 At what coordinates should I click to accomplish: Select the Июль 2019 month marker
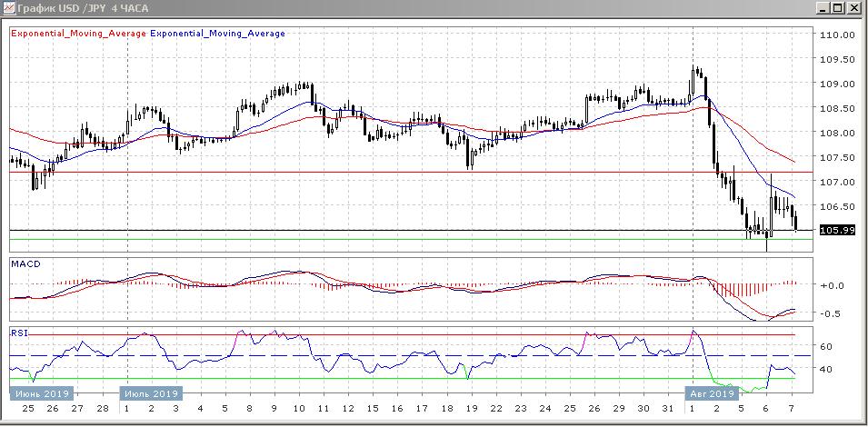point(151,393)
